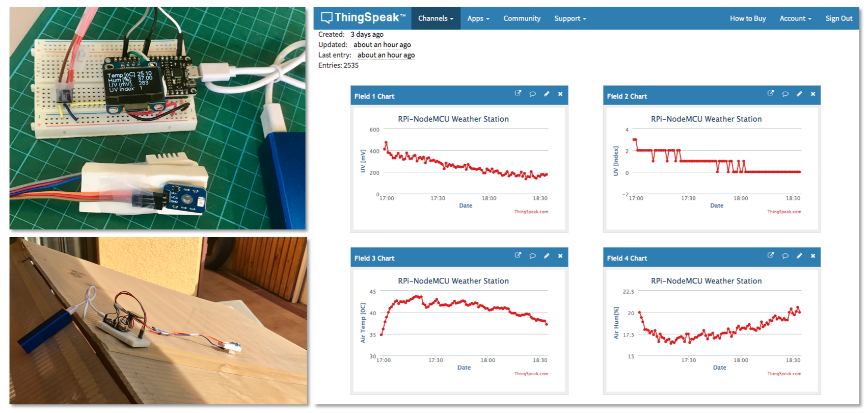
Task: Close the Field 2 Chart widget
Action: point(813,94)
